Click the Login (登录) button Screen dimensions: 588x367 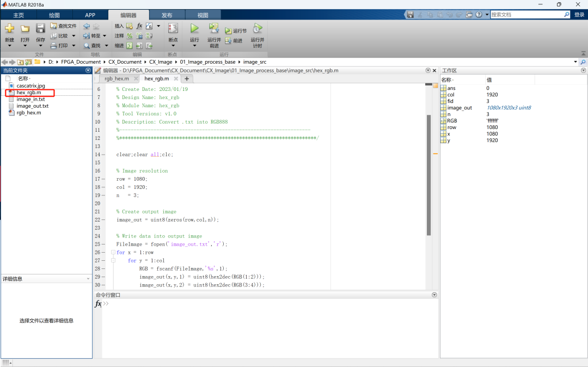click(579, 15)
